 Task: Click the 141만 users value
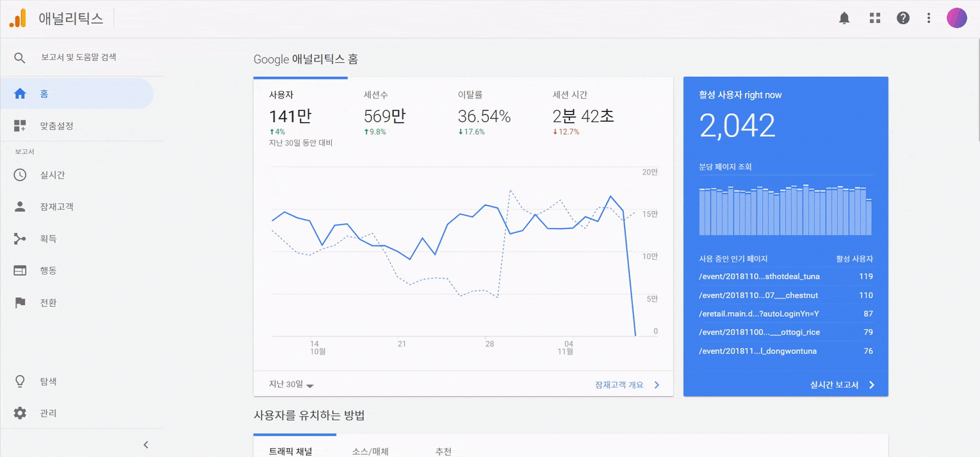click(290, 116)
